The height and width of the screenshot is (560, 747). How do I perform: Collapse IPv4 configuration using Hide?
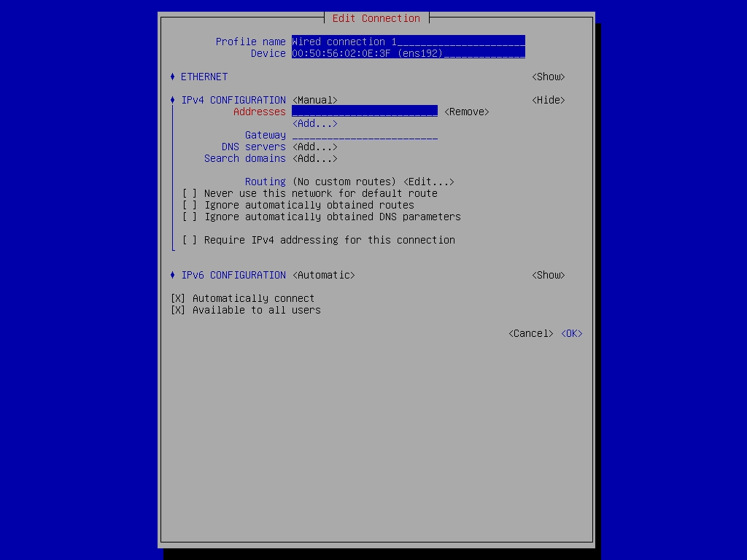[x=548, y=100]
